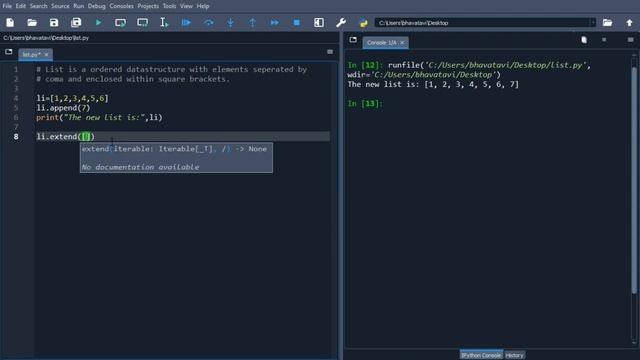Expand the working directory dropdown arrow
Viewport: 640px width, 360px height.
click(x=593, y=23)
